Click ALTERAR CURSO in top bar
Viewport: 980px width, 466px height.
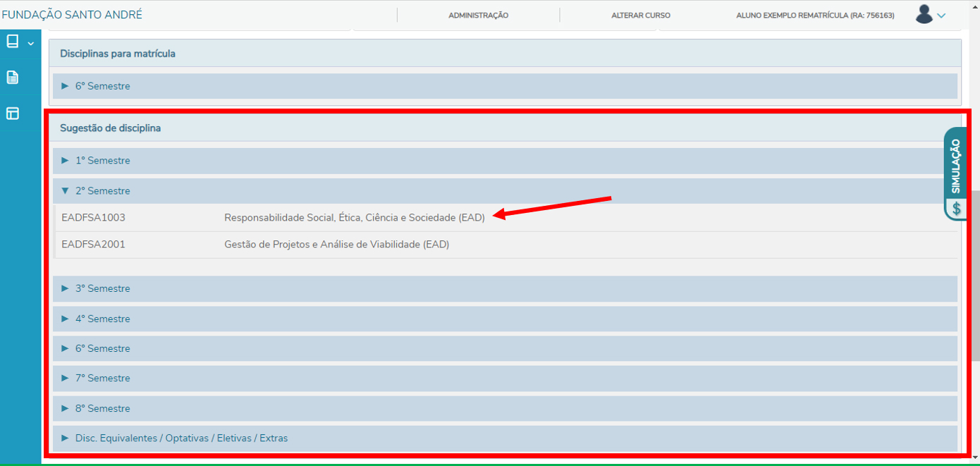[640, 16]
